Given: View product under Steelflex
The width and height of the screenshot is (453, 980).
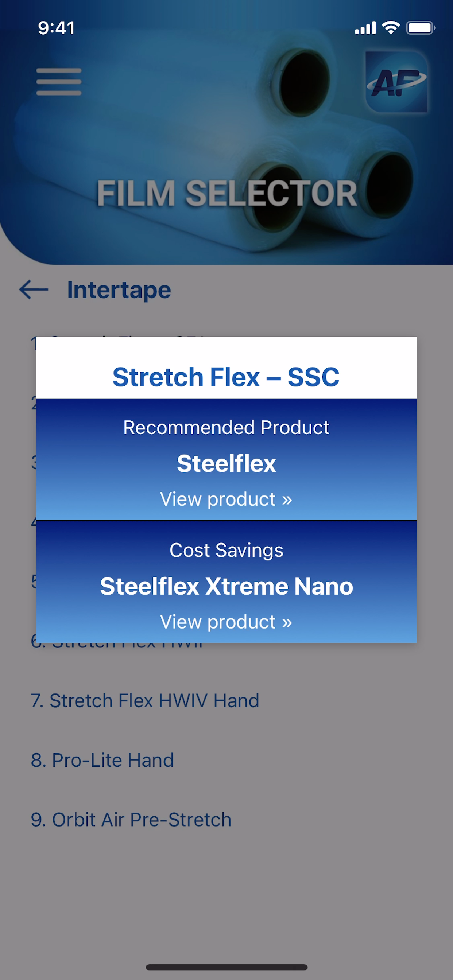Looking at the screenshot, I should tap(226, 499).
